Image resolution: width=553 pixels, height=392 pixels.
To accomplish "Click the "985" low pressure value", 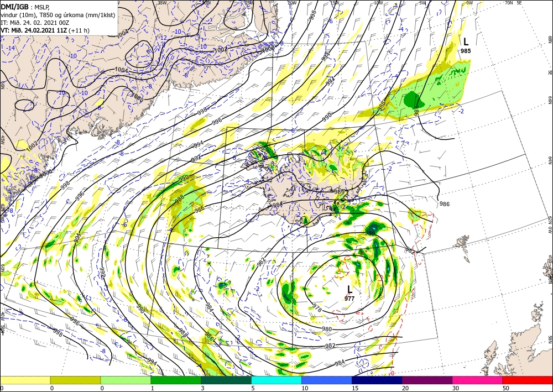I will coord(466,51).
